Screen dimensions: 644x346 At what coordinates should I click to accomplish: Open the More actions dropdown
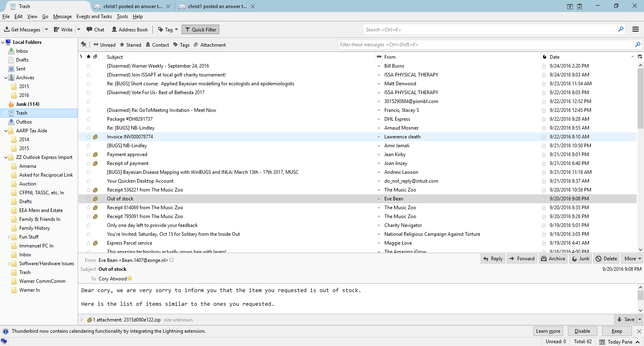pos(632,259)
